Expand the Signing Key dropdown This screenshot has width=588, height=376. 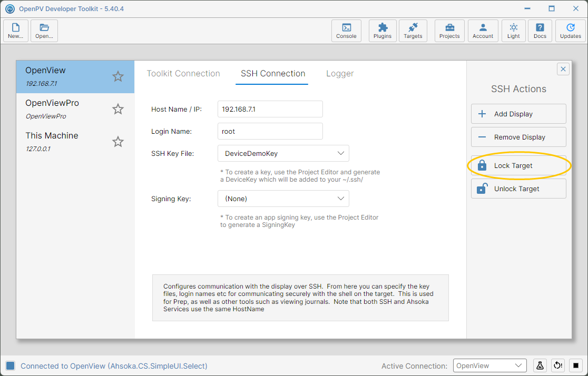tap(283, 199)
